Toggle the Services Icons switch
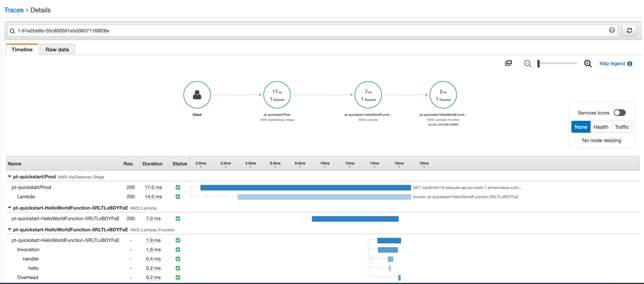Image resolution: width=644 pixels, height=284 pixels. [619, 113]
